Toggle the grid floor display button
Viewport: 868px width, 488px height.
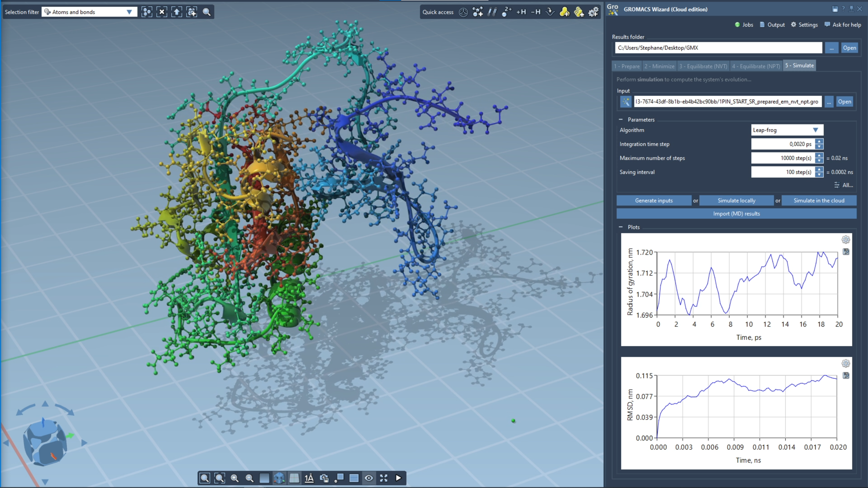pyautogui.click(x=294, y=478)
